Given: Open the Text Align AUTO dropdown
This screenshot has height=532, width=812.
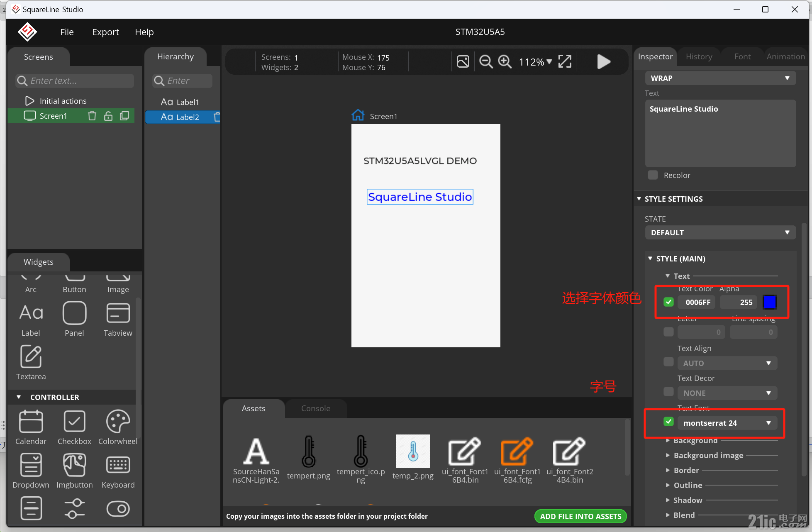Looking at the screenshot, I should click(x=727, y=363).
